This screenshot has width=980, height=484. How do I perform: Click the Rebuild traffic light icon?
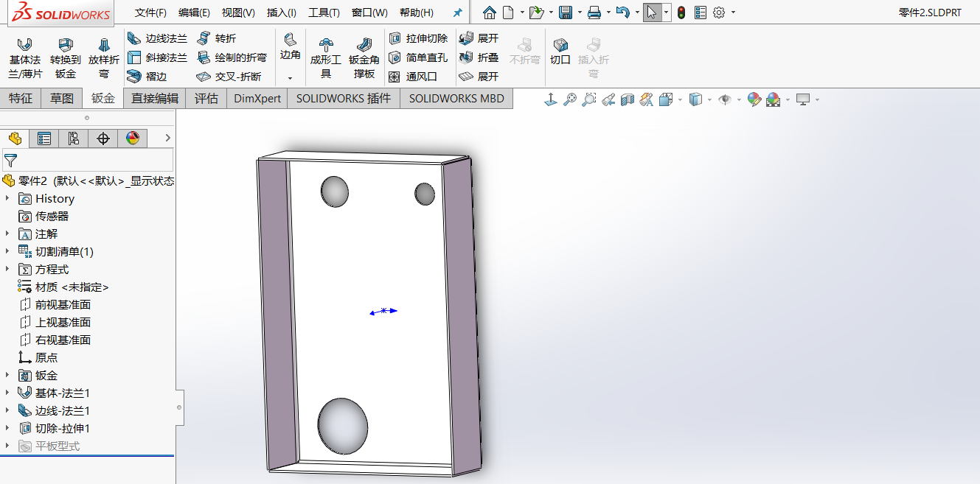coord(681,13)
